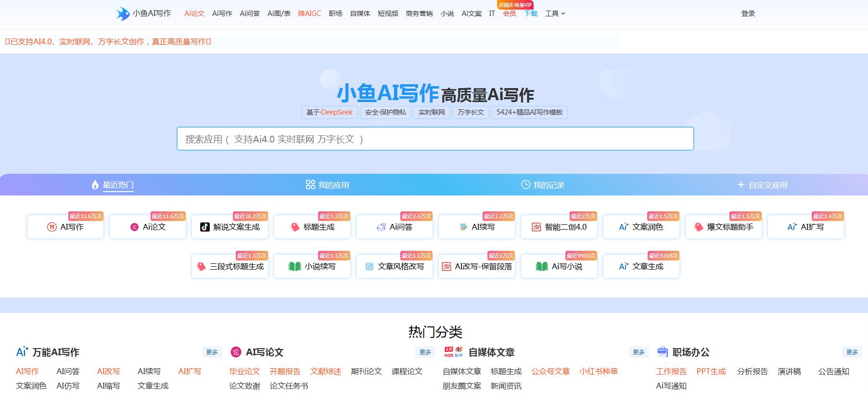This screenshot has height=415, width=868.
Task: Click the AI4.0 support announcement banner
Action: pyautogui.click(x=108, y=42)
